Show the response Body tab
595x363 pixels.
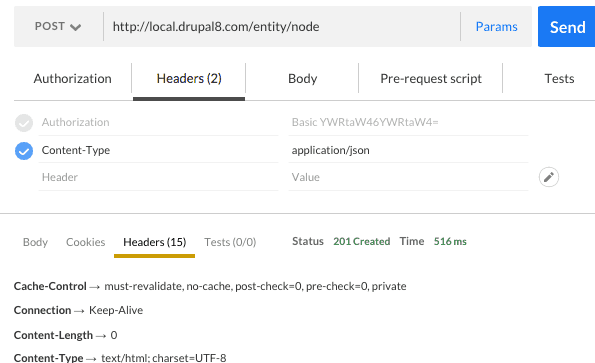click(x=35, y=242)
